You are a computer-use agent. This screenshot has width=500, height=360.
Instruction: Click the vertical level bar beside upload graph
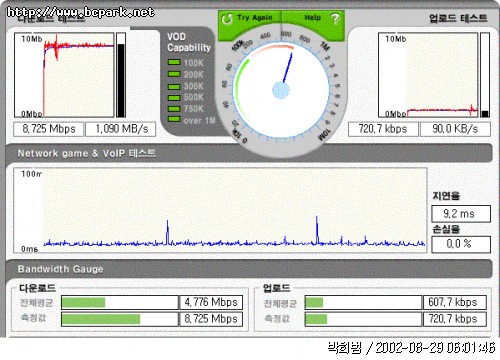click(485, 75)
